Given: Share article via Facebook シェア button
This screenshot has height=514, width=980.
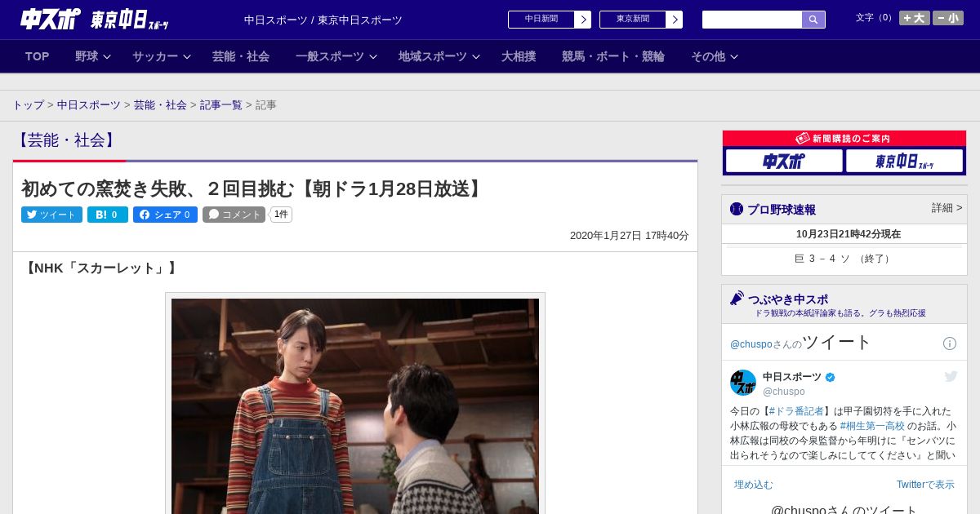Looking at the screenshot, I should coord(165,215).
